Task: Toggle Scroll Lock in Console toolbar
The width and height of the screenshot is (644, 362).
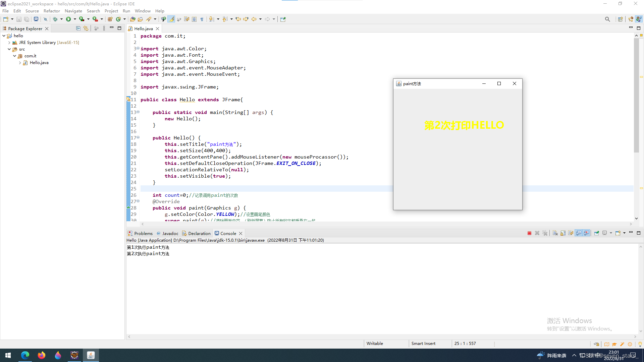Action: pos(563,233)
